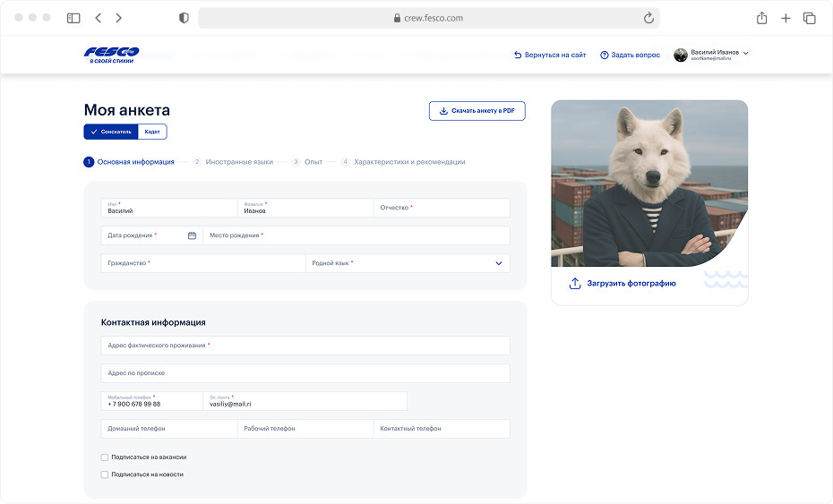
Task: Click the privacy shield icon
Action: tap(184, 18)
